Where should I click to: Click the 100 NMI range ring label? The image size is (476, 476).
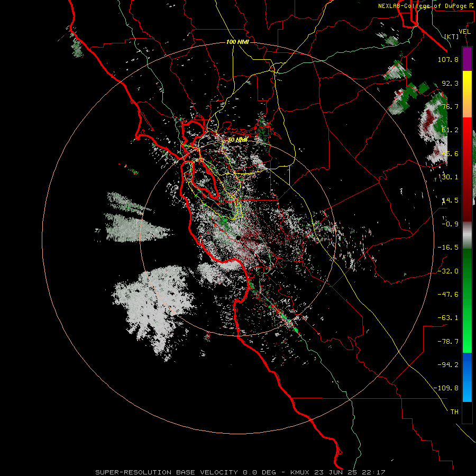(x=237, y=42)
